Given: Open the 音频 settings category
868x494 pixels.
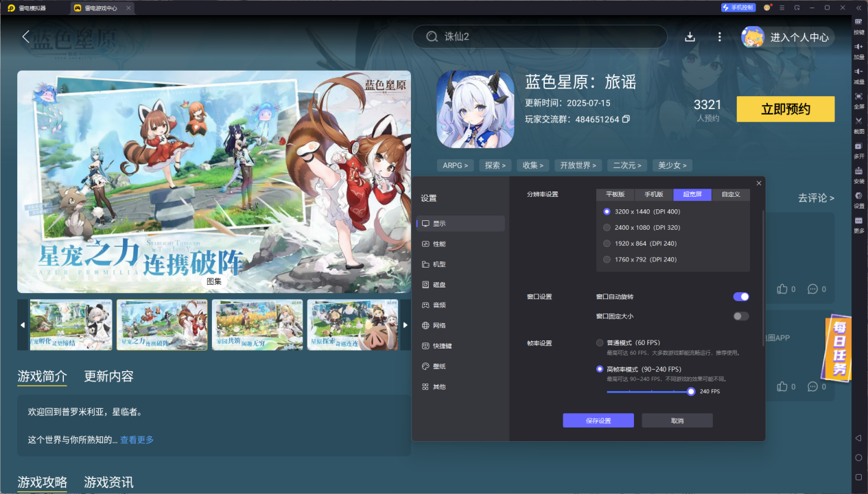Looking at the screenshot, I should tap(460, 305).
